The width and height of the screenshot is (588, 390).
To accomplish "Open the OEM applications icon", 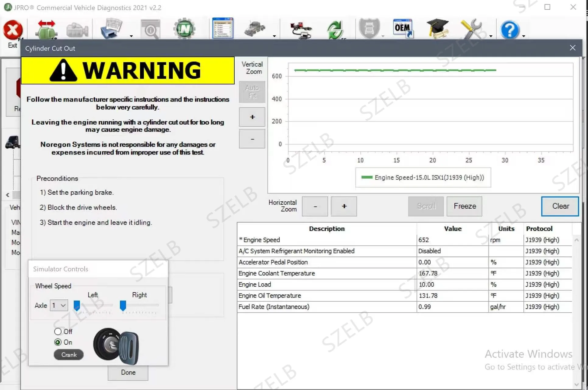I will [x=403, y=29].
